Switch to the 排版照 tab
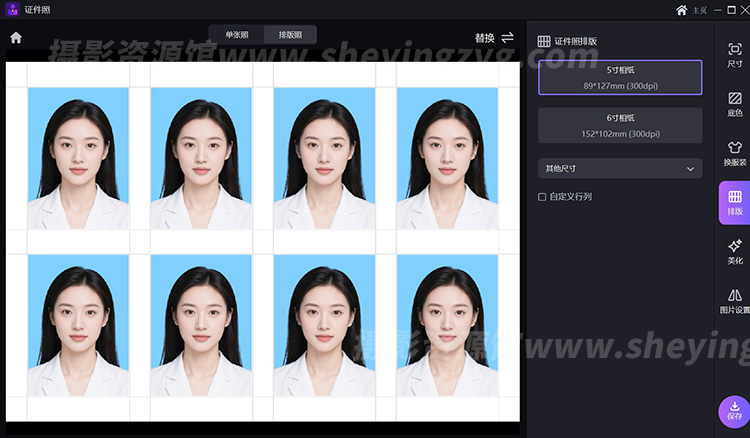The height and width of the screenshot is (438, 750). coord(290,35)
